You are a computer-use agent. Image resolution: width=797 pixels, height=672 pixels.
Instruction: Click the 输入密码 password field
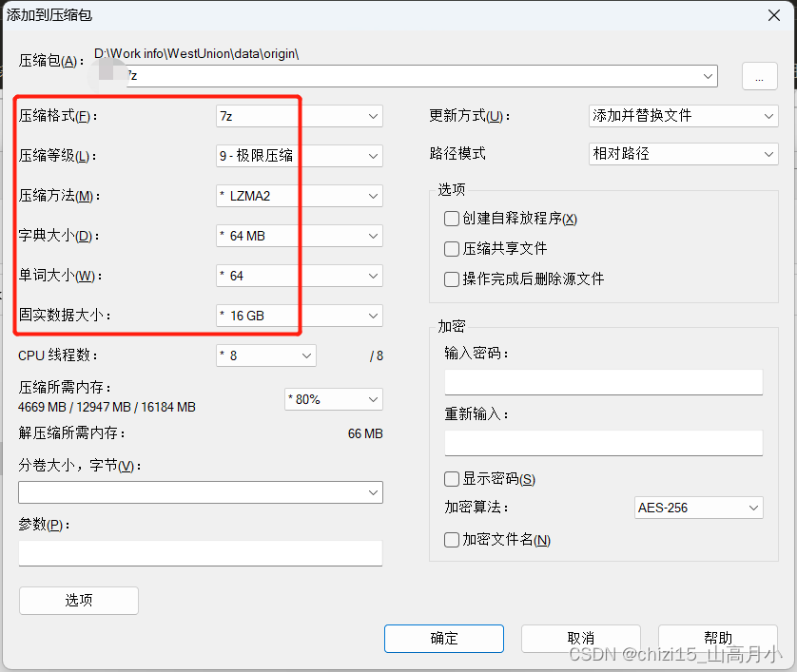tap(604, 382)
